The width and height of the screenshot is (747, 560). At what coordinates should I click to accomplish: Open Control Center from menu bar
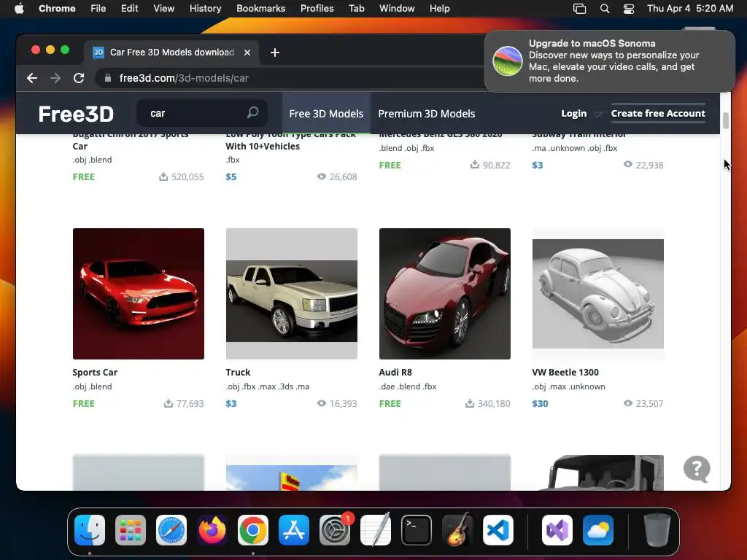coord(628,8)
